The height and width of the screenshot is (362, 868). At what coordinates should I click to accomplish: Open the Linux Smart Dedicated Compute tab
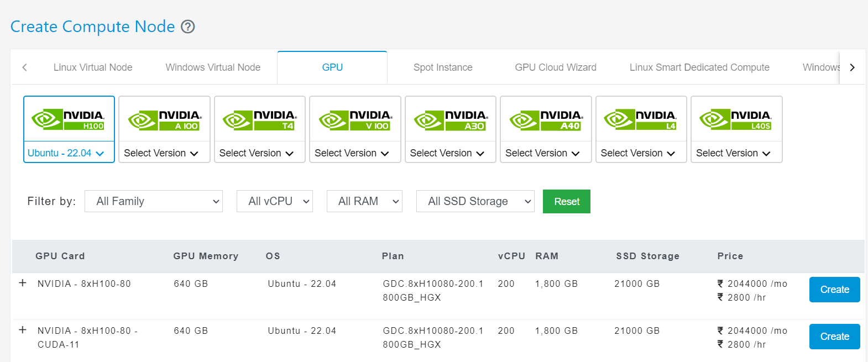699,67
